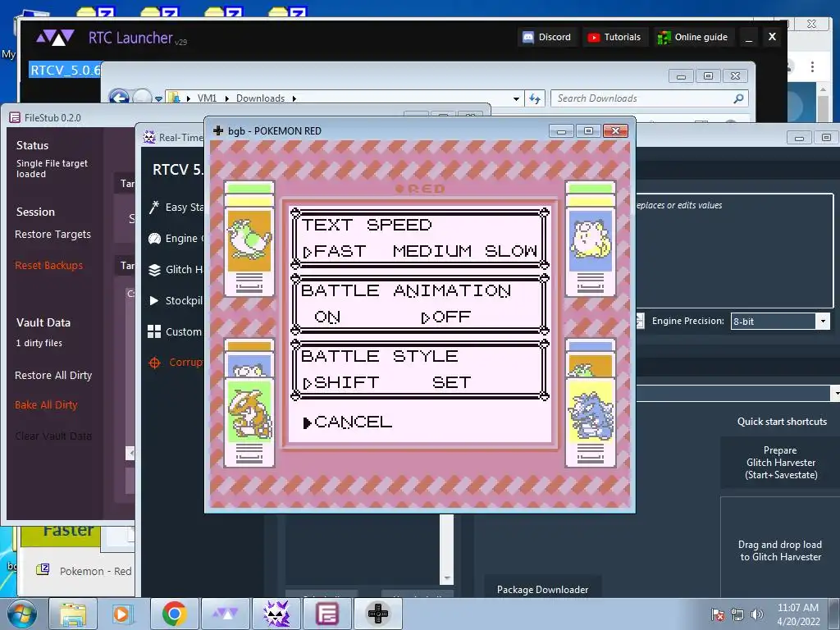
Task: Select Downloads in the explorer breadcrumb
Action: click(x=260, y=98)
